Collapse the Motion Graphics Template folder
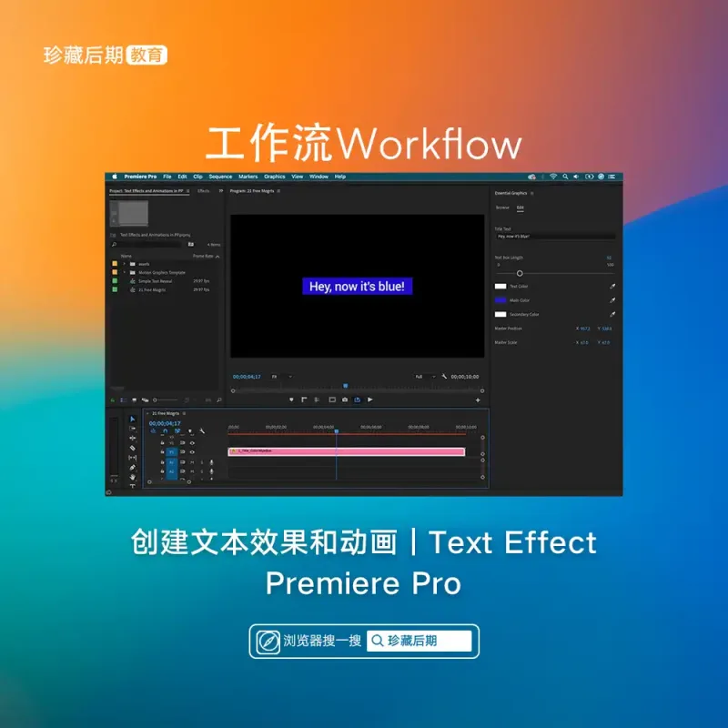 124,272
